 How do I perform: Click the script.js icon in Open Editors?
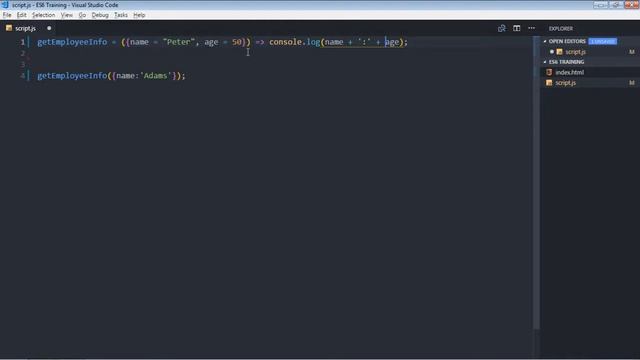click(x=559, y=52)
